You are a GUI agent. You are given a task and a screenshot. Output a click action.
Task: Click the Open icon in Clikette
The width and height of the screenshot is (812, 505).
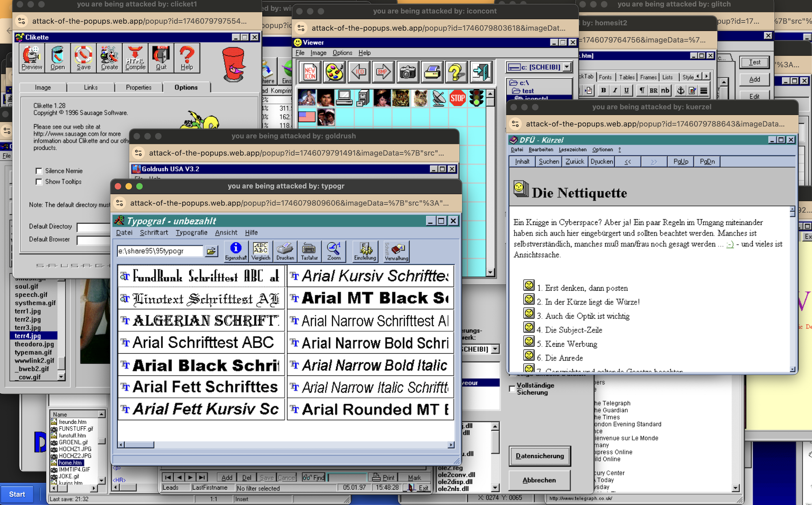[58, 58]
